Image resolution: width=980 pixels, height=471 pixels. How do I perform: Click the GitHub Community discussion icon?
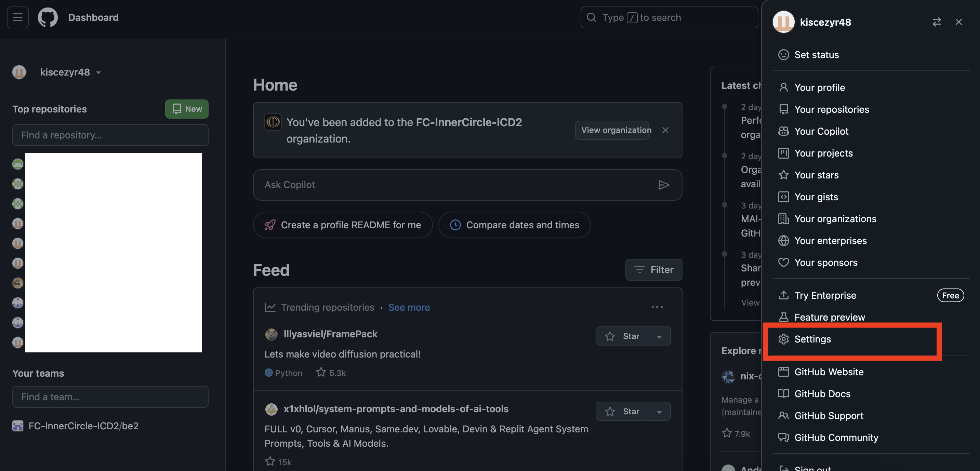(783, 438)
